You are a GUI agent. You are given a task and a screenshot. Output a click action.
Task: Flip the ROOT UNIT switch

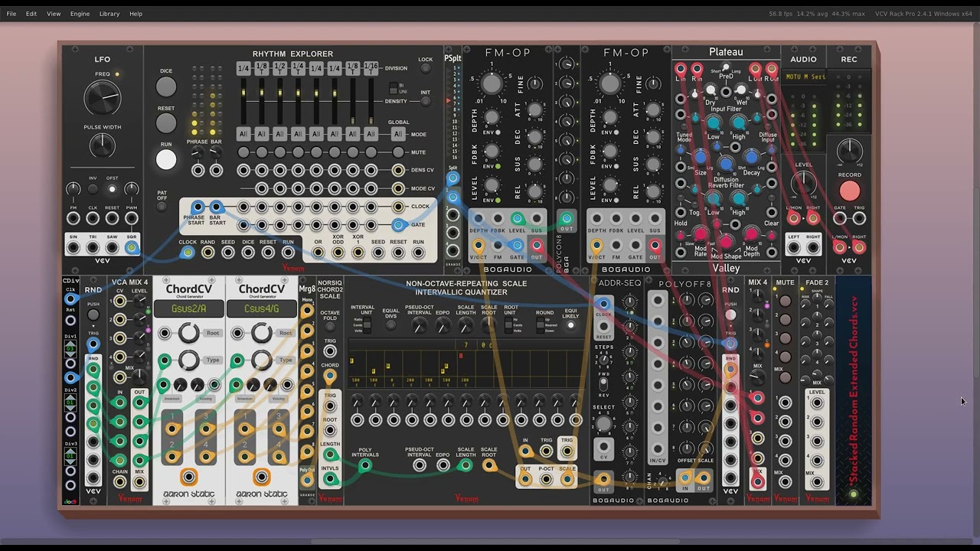tap(507, 326)
